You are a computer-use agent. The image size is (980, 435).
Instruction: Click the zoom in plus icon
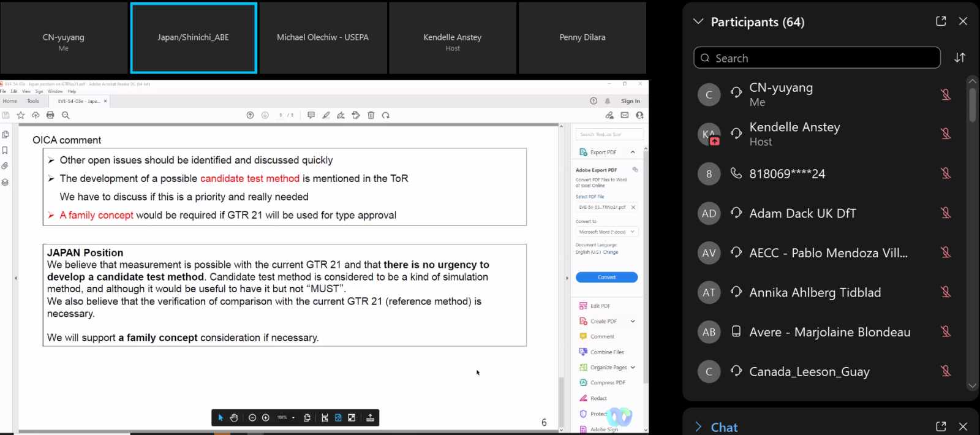pyautogui.click(x=266, y=418)
